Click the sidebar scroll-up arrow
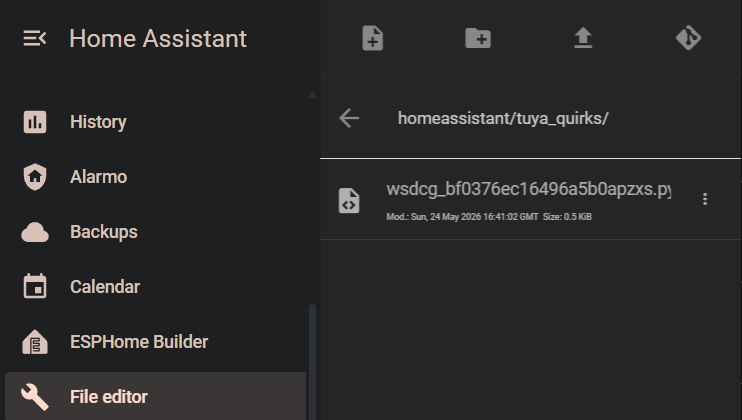The width and height of the screenshot is (742, 420). tap(312, 95)
